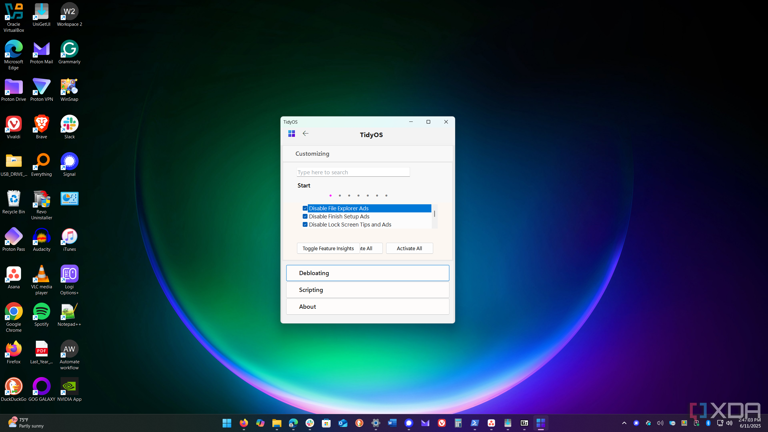Click the Toggle Feature Insights button
Image resolution: width=768 pixels, height=432 pixels.
tap(328, 248)
